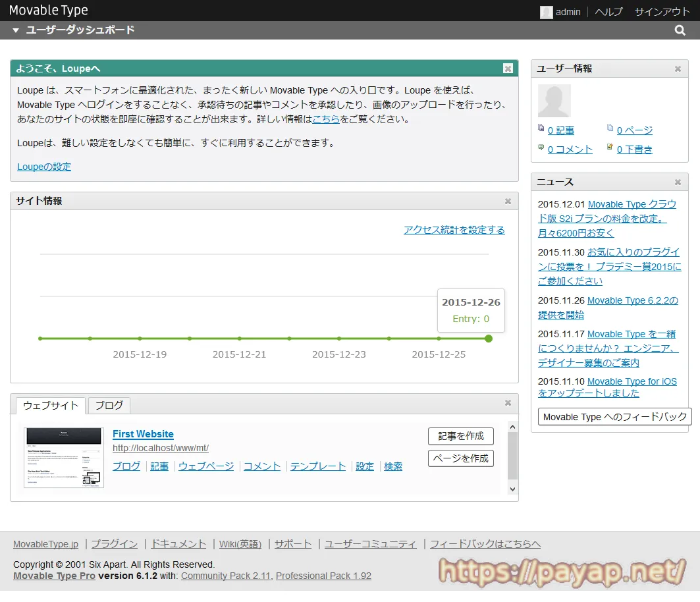Click the user profile picture placeholder
Image resolution: width=700 pixels, height=602 pixels.
point(554,101)
